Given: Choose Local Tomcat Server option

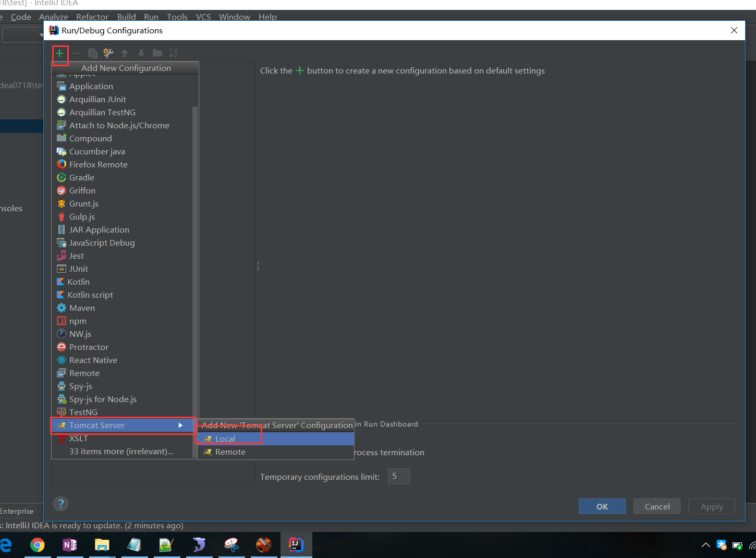Looking at the screenshot, I should pyautogui.click(x=275, y=439).
